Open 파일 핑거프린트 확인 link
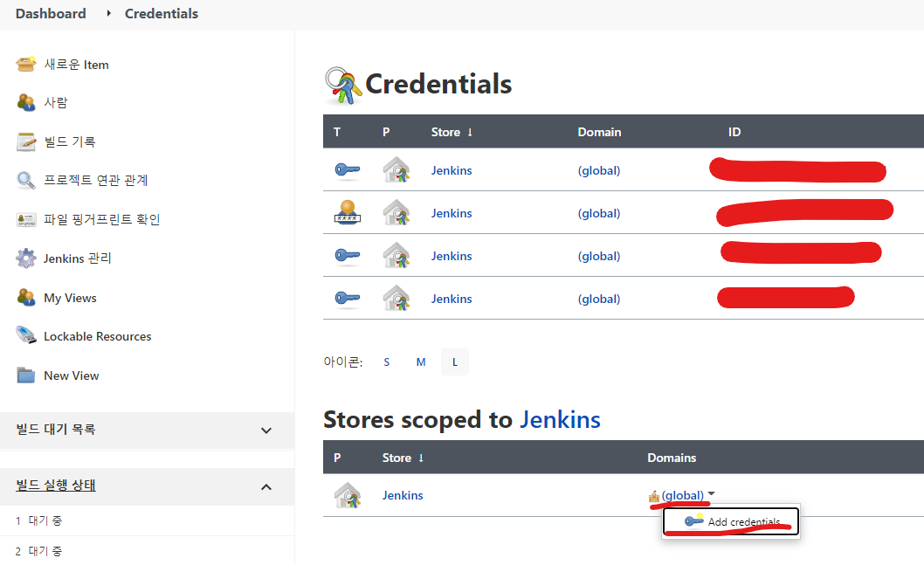 pos(102,220)
